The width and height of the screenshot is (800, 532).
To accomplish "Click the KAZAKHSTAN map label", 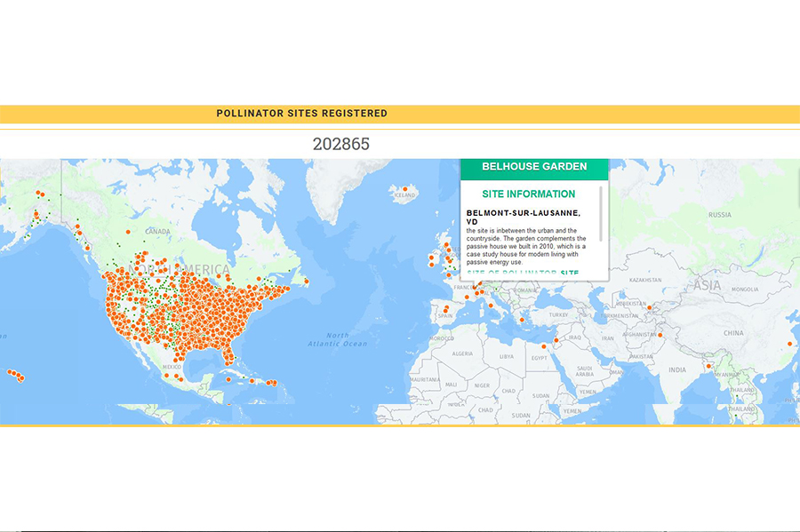I will point(645,281).
